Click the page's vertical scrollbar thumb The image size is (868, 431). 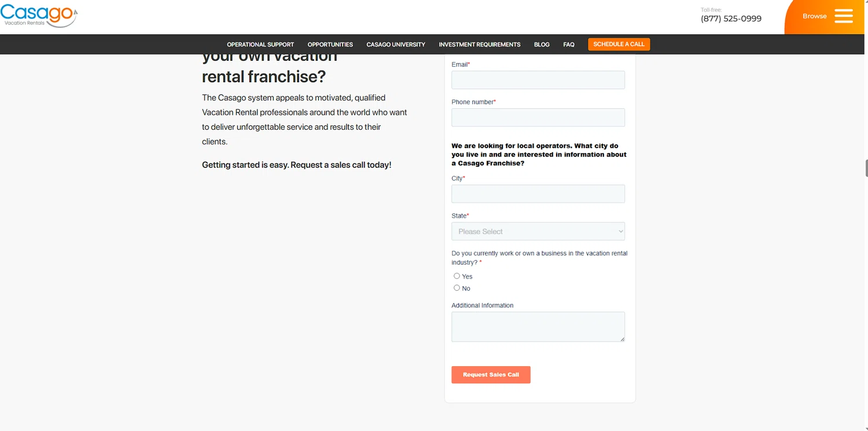tap(866, 168)
